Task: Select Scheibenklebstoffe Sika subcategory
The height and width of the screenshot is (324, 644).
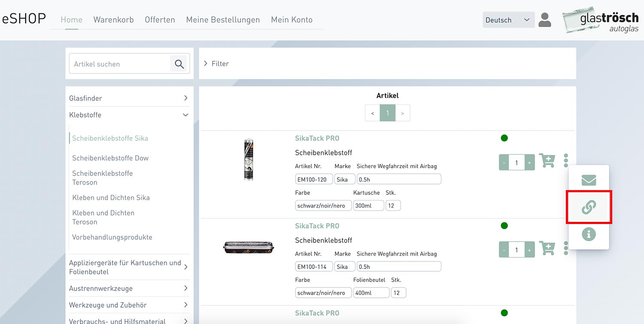Action: click(110, 138)
